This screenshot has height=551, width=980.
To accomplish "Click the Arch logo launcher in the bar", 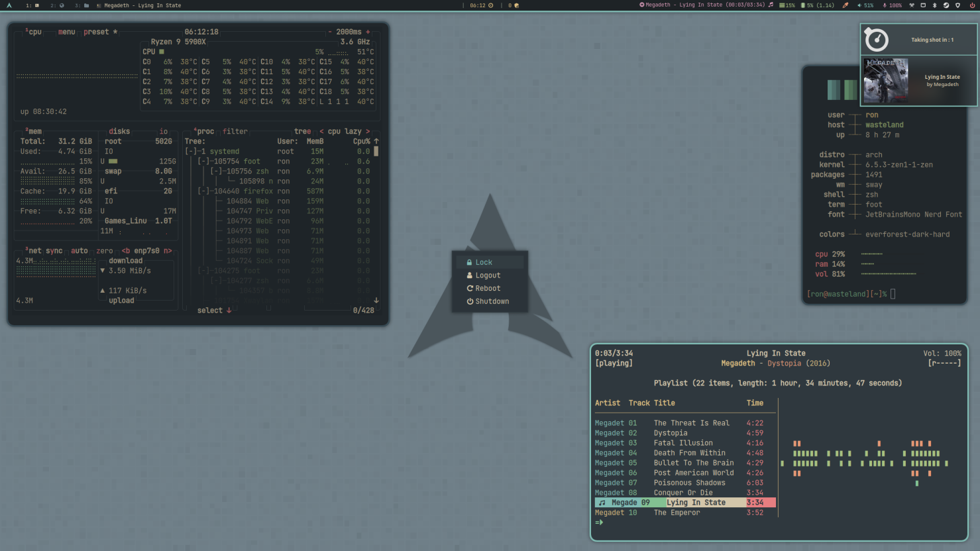I will [x=9, y=5].
